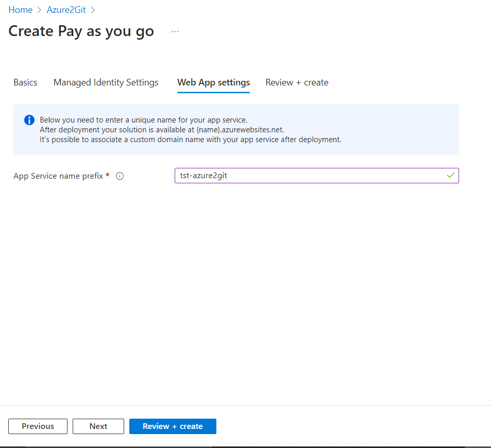Focus the tst-azure2git name input field
This screenshot has height=448, width=491.
tap(309, 175)
